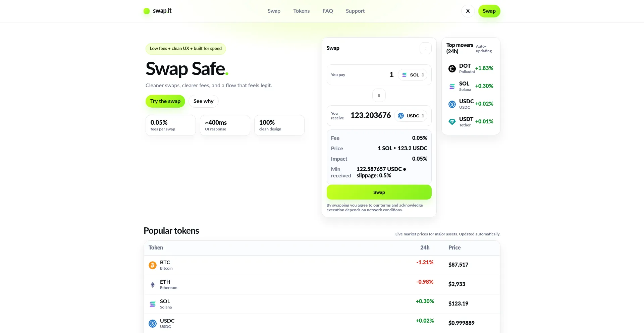Open Support from the navigation bar
The height and width of the screenshot is (333, 644).
355,11
